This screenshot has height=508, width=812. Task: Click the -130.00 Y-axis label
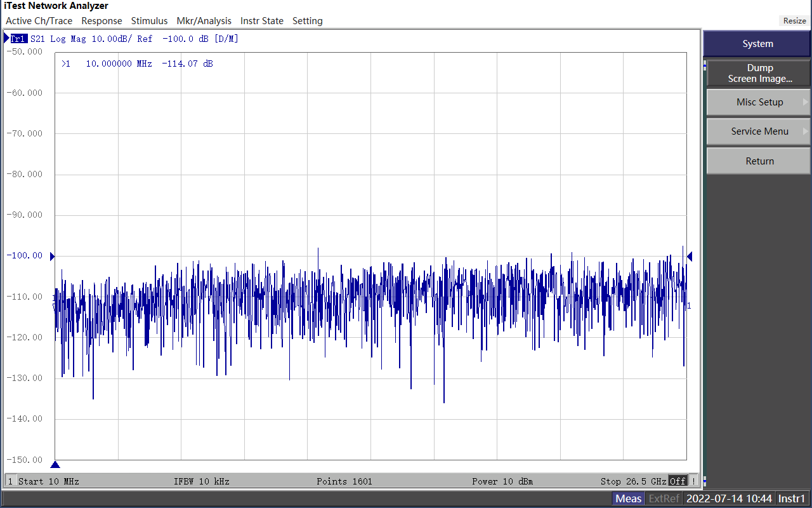[24, 378]
